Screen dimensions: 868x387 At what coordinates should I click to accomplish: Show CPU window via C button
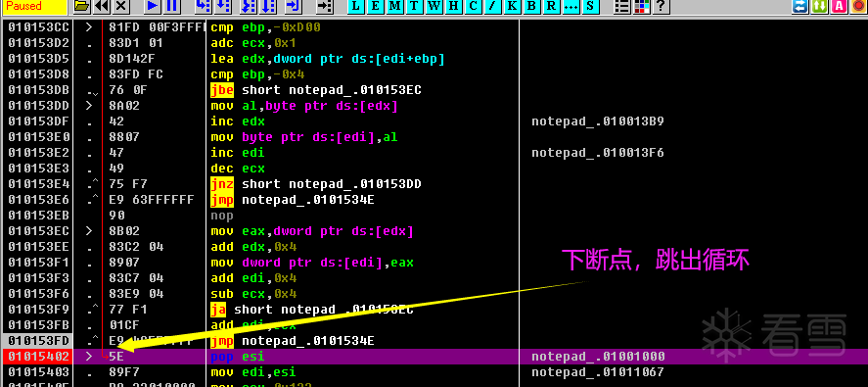[x=474, y=7]
